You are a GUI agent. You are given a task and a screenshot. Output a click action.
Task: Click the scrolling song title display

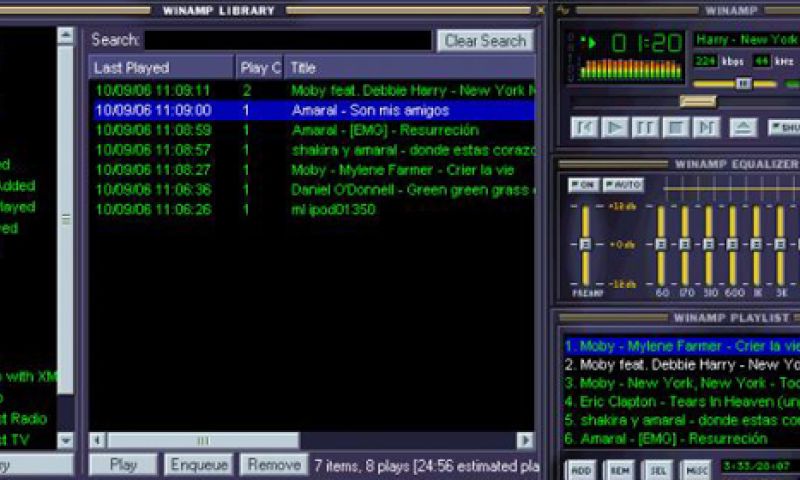746,39
